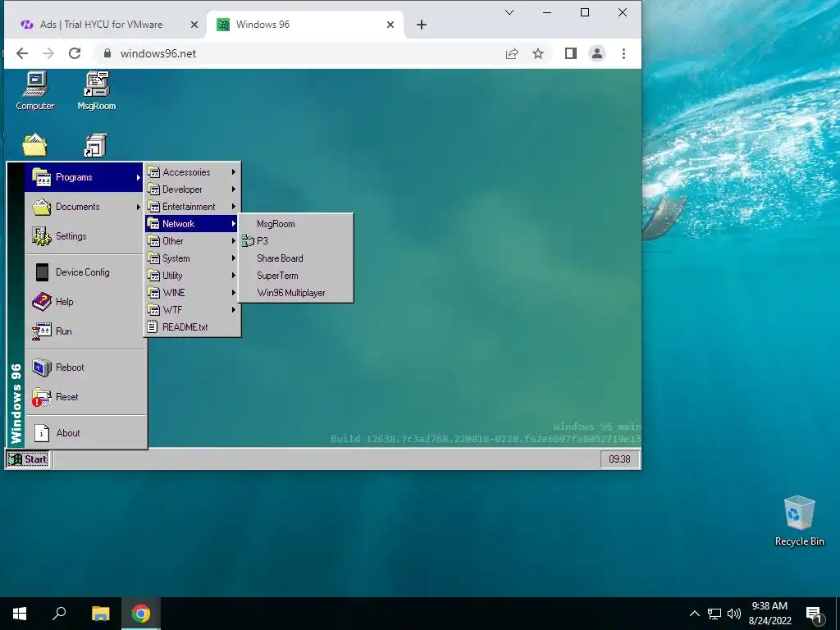This screenshot has width=840, height=630.
Task: Open a new Chrome tab
Action: (422, 25)
